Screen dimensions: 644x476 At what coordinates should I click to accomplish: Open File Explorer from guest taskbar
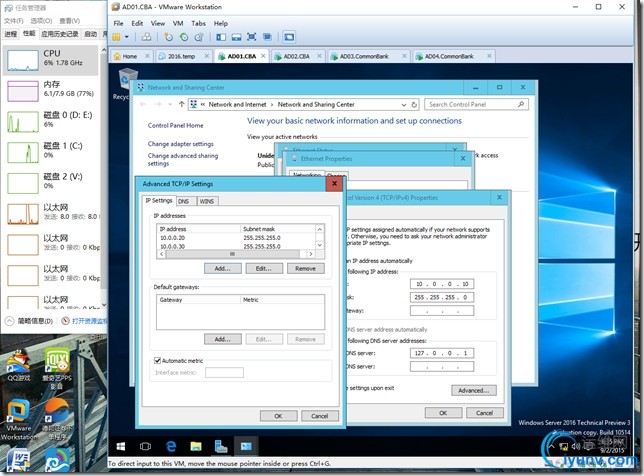[x=196, y=446]
